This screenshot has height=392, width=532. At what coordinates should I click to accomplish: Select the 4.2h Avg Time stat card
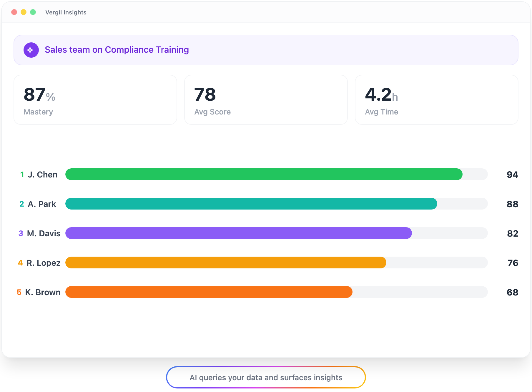pos(437,99)
